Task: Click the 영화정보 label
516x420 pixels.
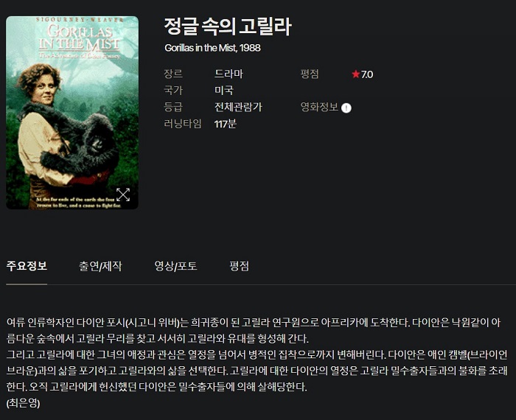Action: coord(319,107)
